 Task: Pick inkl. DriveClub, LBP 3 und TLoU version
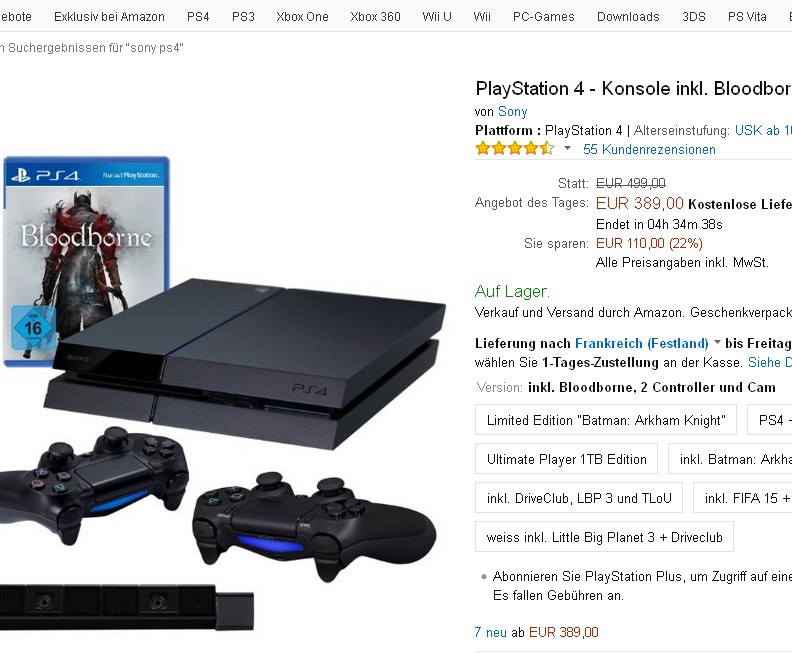pyautogui.click(x=579, y=498)
